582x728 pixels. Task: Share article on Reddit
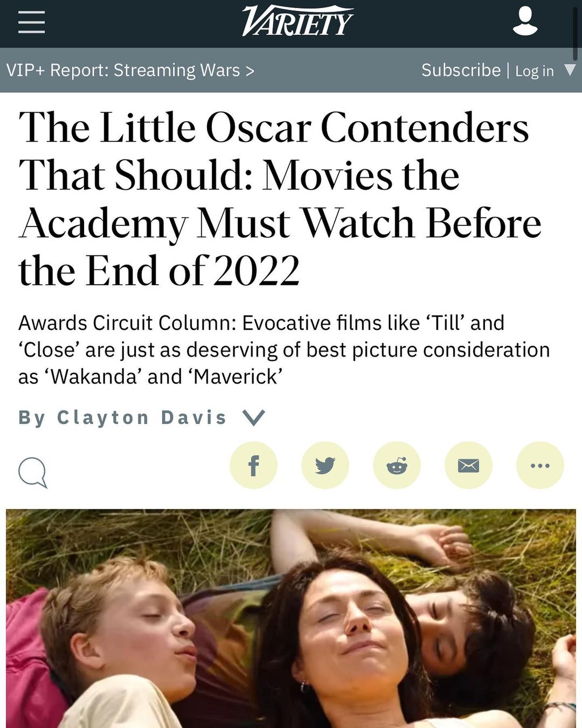pos(397,465)
